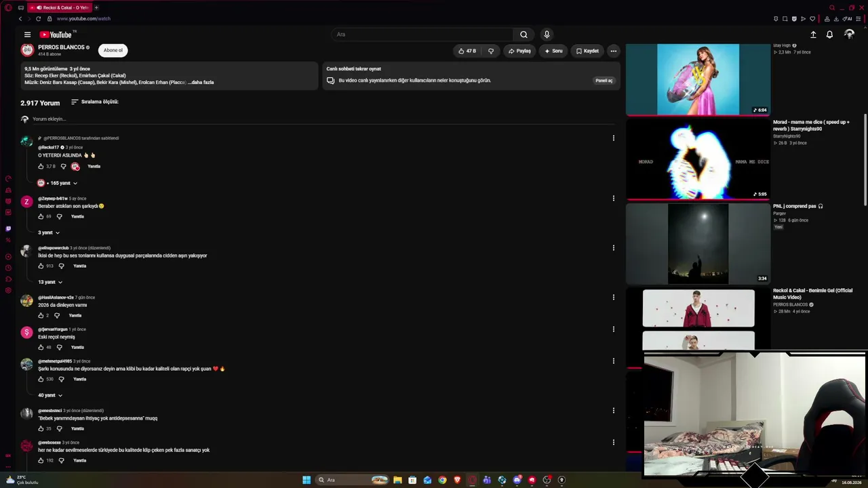Open options for the @enesbstnci comment

point(614,411)
